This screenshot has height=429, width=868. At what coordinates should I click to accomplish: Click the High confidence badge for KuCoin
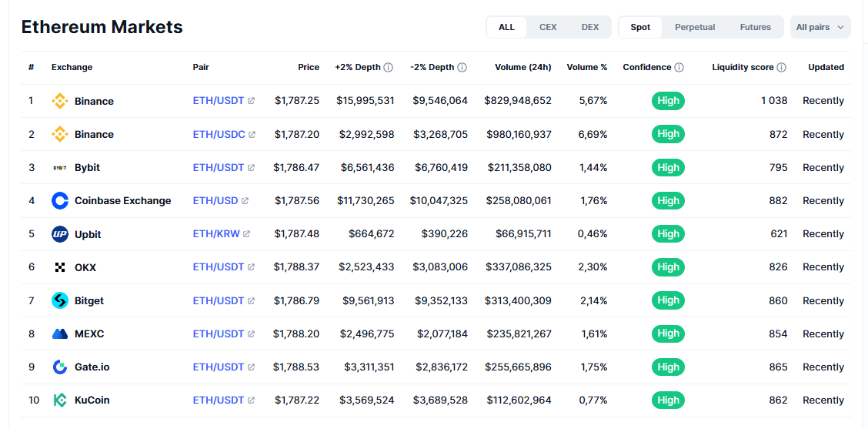pyautogui.click(x=668, y=401)
